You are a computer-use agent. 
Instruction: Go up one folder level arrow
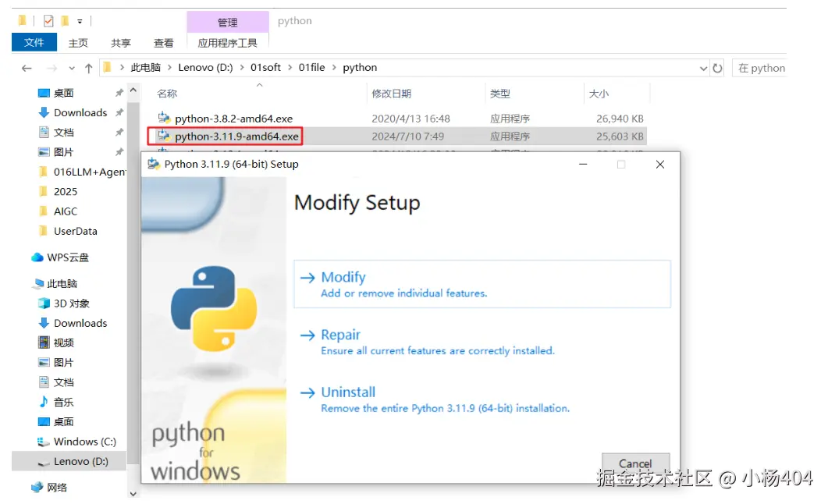point(89,68)
